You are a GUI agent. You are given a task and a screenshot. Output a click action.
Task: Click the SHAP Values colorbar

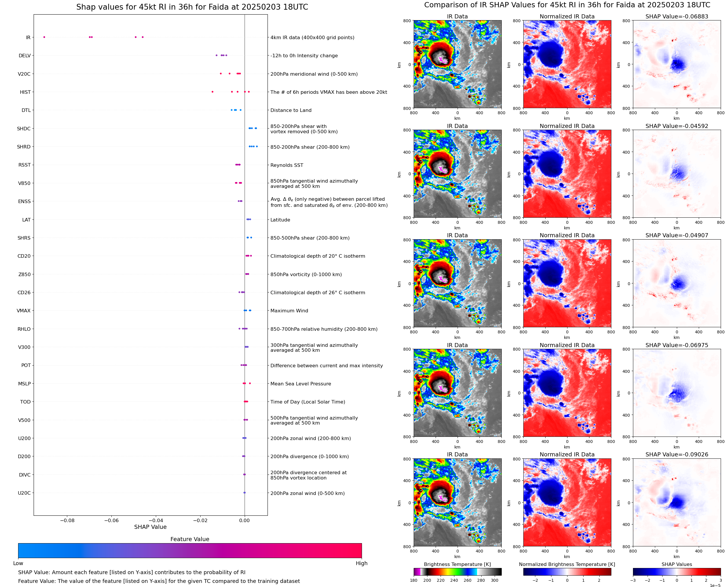click(x=677, y=572)
